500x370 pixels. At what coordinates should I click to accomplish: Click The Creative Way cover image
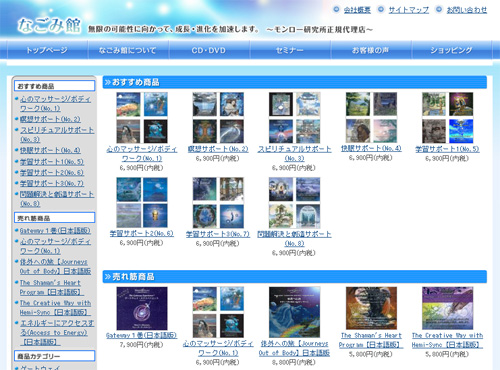tap(447, 308)
